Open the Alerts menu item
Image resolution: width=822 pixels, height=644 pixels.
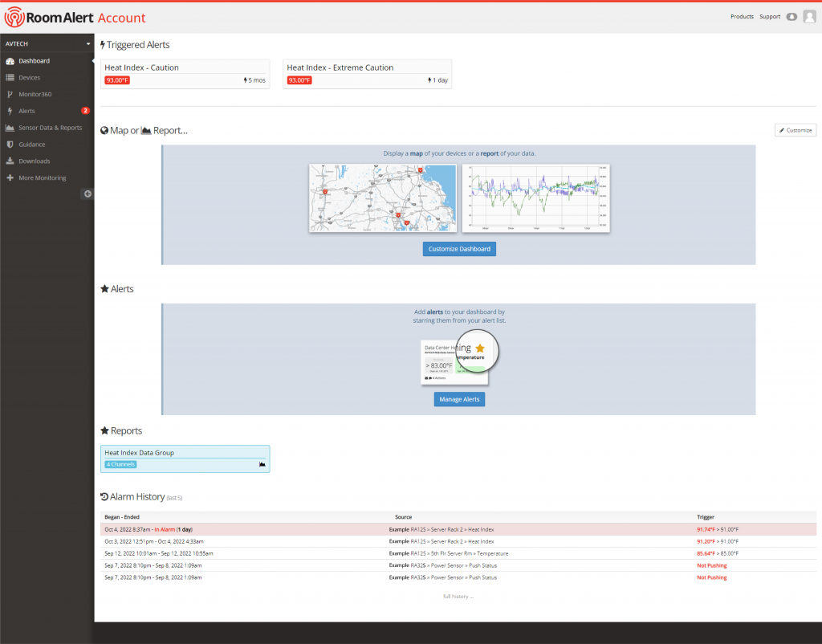[x=27, y=111]
